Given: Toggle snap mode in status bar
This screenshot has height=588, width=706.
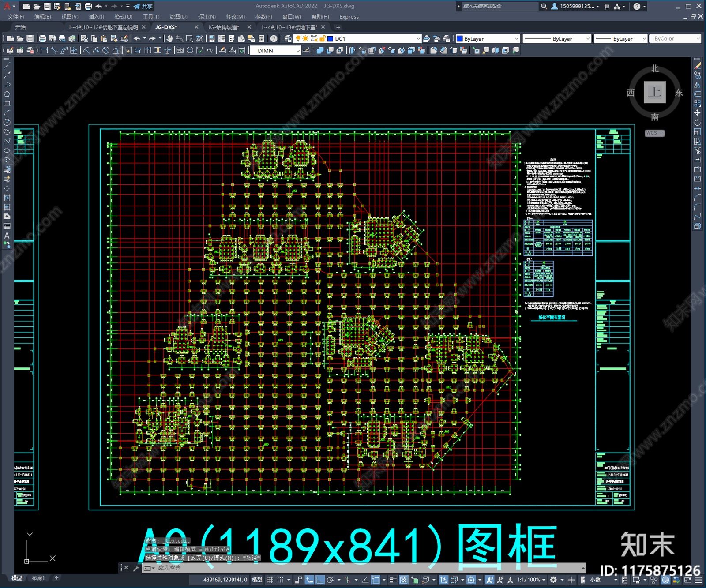Looking at the screenshot, I should pyautogui.click(x=280, y=580).
